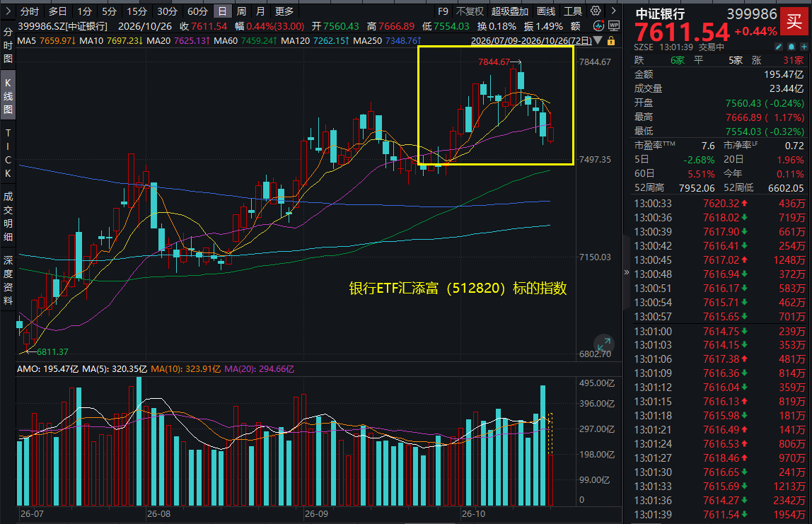
Task: Open the 成交明细 sidebar tab
Action: tap(8, 217)
